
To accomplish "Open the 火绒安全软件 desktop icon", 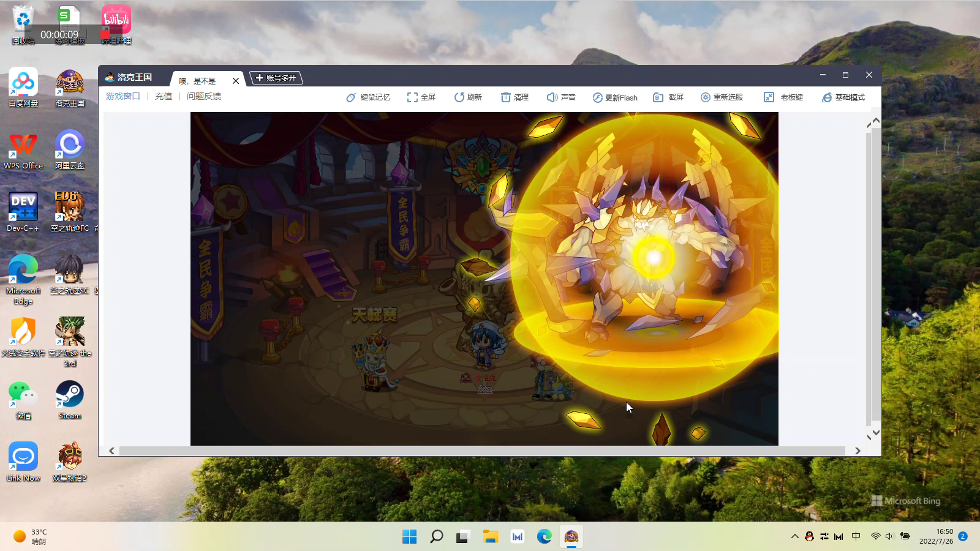I will tap(23, 337).
